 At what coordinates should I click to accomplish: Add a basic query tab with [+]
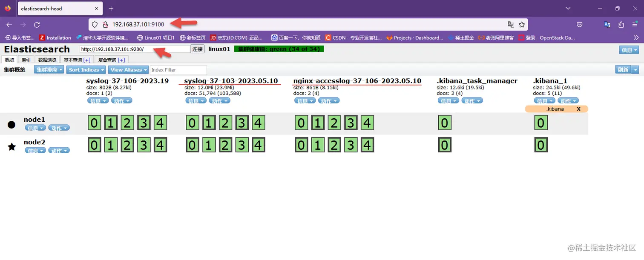click(86, 60)
